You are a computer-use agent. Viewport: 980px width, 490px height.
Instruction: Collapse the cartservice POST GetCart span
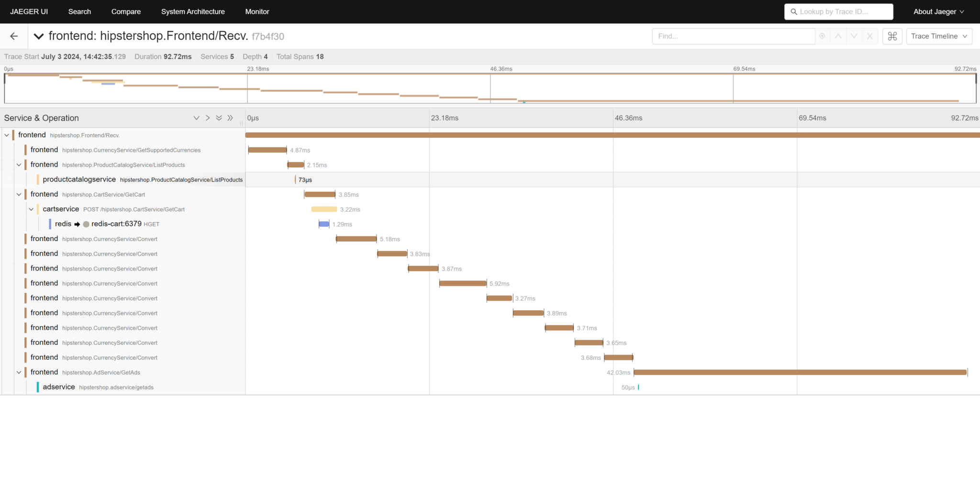[31, 209]
